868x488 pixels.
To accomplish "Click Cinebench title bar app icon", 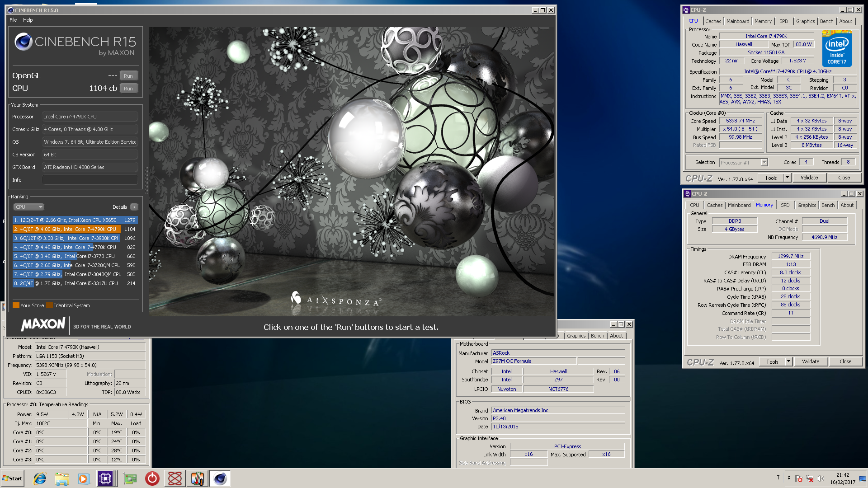I will [11, 10].
